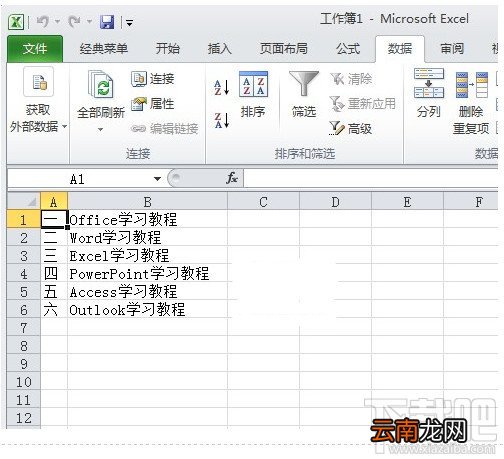Image resolution: width=504 pixels, height=459 pixels.
Task: Click cell with Outlook学习教程
Action: 147,310
